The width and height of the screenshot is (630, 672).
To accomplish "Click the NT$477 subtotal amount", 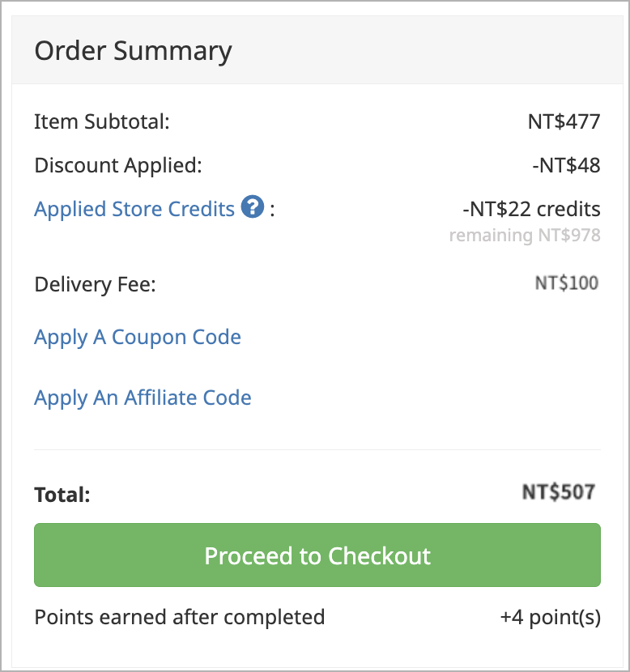I will 564,121.
